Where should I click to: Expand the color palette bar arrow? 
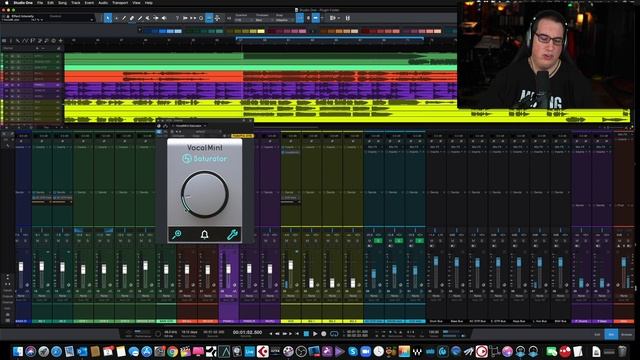click(140, 30)
